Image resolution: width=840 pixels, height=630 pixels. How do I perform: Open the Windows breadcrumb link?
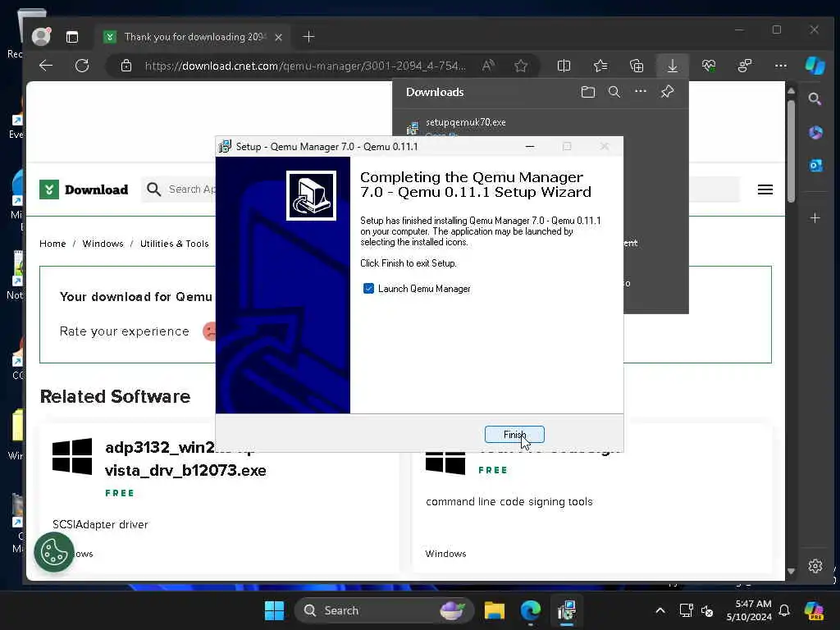pos(103,244)
